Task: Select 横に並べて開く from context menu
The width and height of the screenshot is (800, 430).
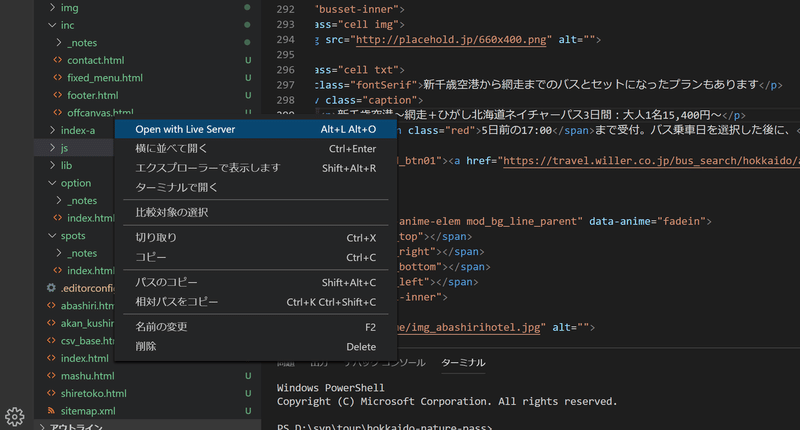Action: [x=172, y=149]
